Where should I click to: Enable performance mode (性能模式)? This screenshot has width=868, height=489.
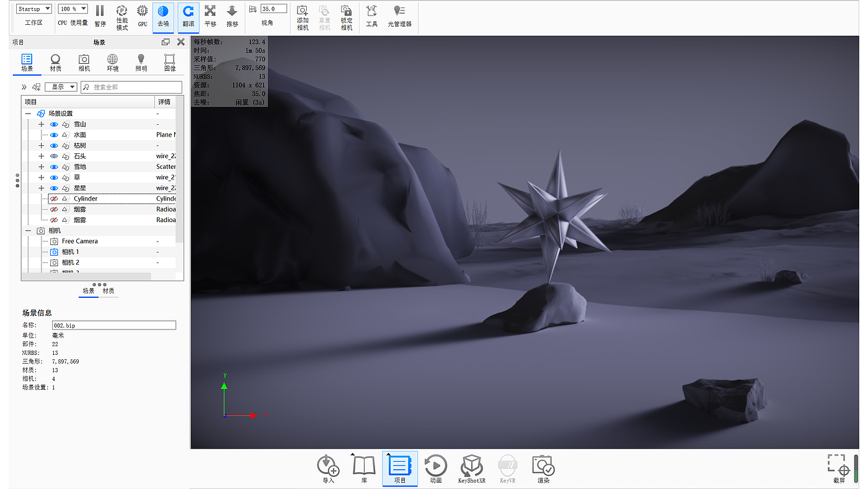click(x=122, y=17)
